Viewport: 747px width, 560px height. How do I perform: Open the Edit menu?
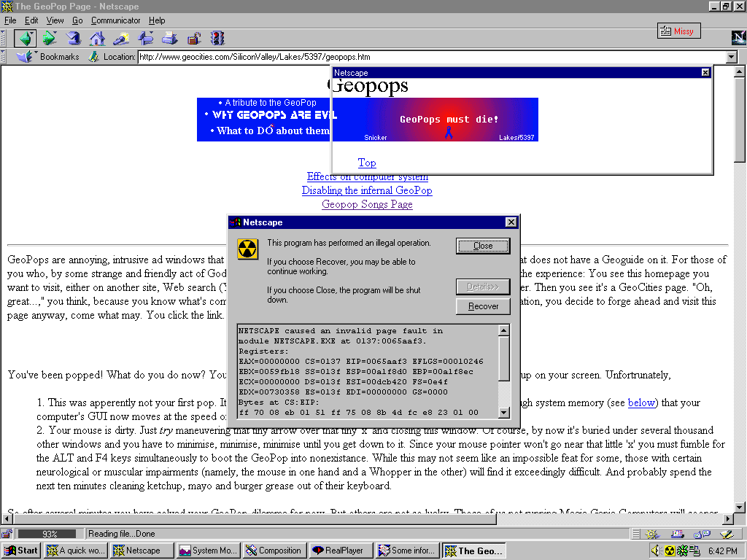(x=31, y=20)
